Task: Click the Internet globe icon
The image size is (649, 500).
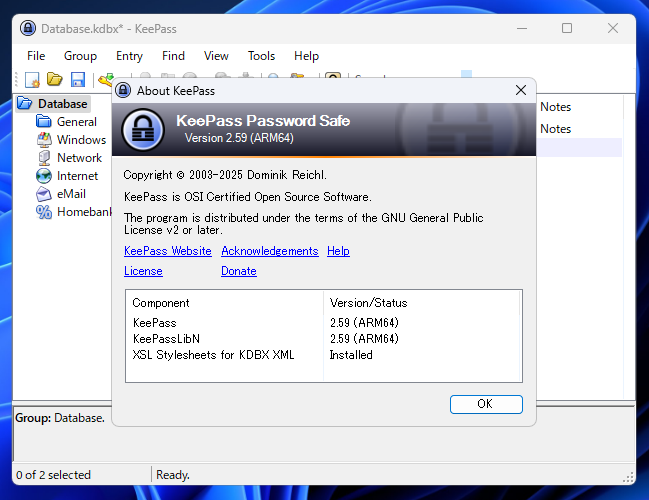Action: [x=44, y=176]
